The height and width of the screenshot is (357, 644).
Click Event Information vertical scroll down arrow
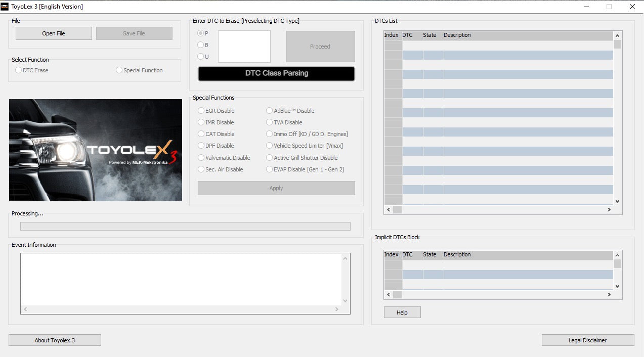click(x=346, y=301)
